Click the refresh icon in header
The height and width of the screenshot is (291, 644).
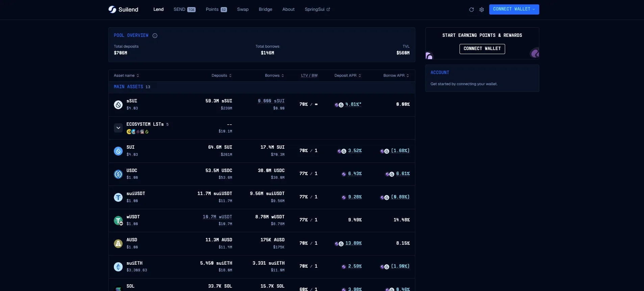click(471, 10)
